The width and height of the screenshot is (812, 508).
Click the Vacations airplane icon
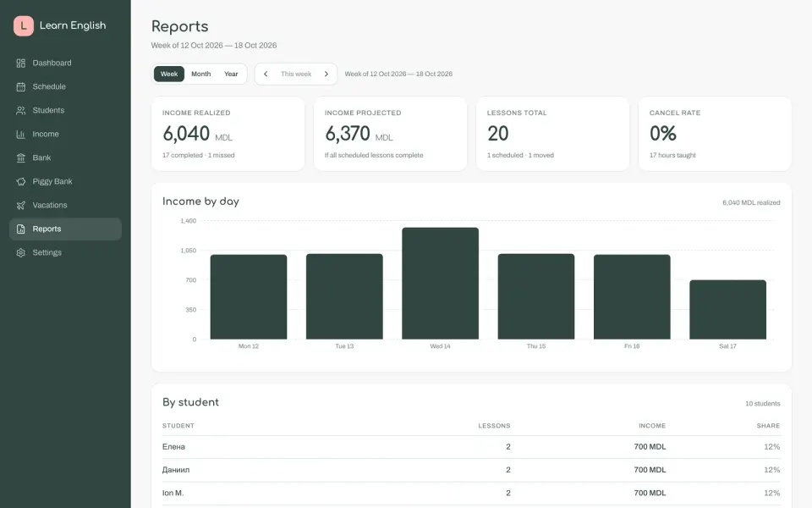(x=20, y=205)
